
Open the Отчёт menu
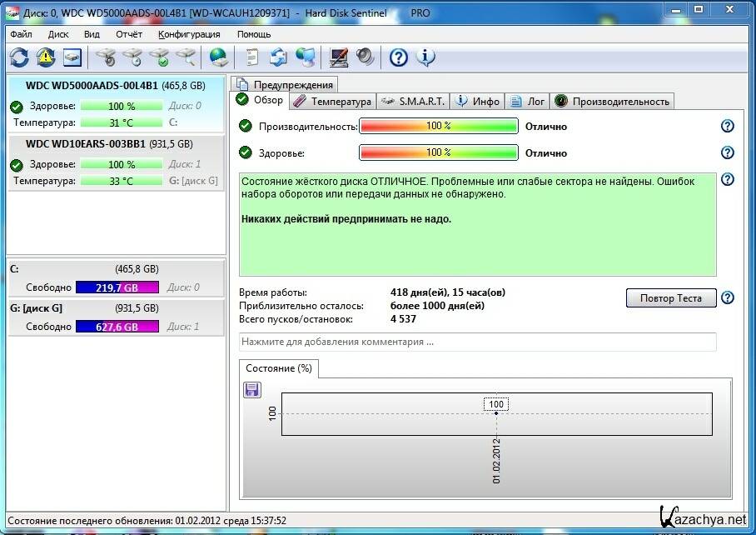(x=129, y=34)
